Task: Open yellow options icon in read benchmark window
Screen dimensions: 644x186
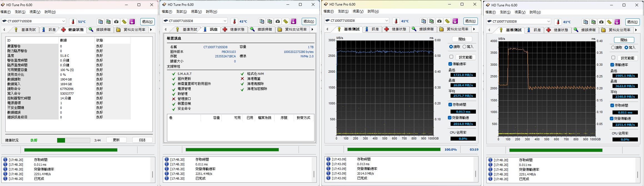Action: 447,21
